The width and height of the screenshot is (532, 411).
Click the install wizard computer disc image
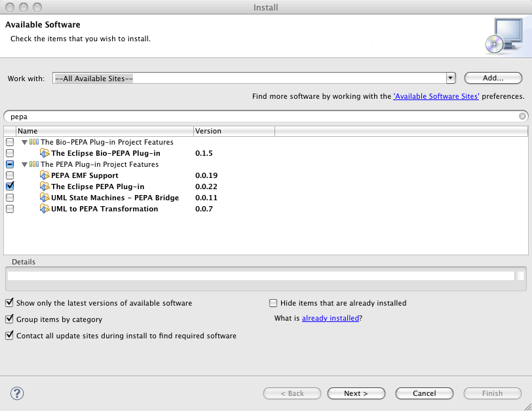click(504, 36)
